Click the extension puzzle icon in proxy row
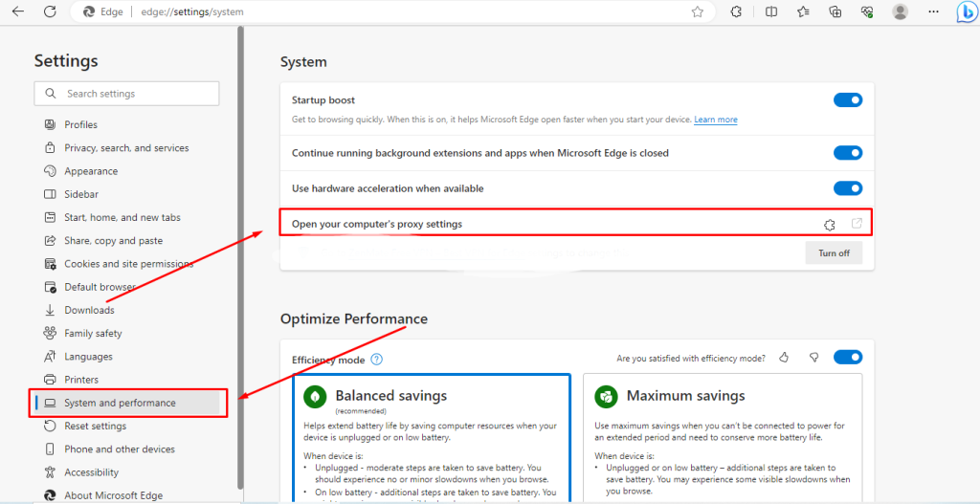The width and height of the screenshot is (980, 504). (x=830, y=225)
